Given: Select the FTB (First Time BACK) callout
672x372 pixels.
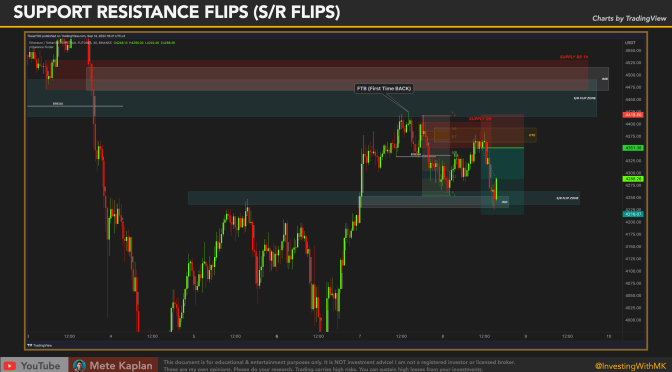Looking at the screenshot, I should point(384,89).
